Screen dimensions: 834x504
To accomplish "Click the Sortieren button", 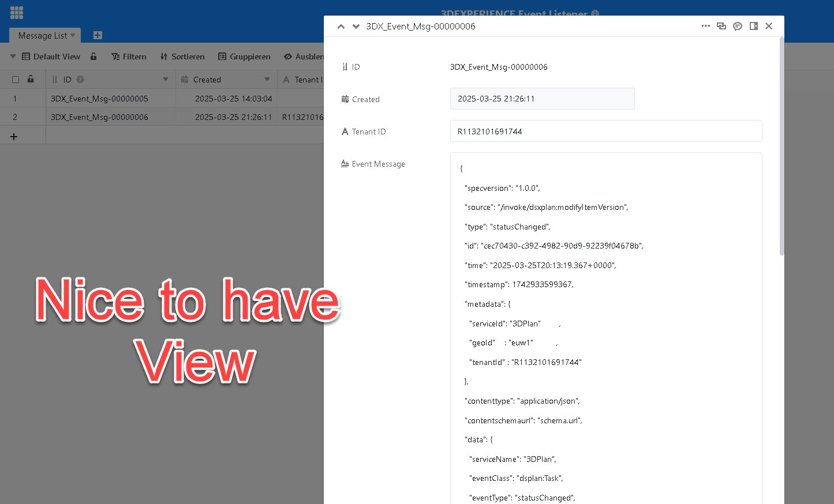I will [182, 57].
